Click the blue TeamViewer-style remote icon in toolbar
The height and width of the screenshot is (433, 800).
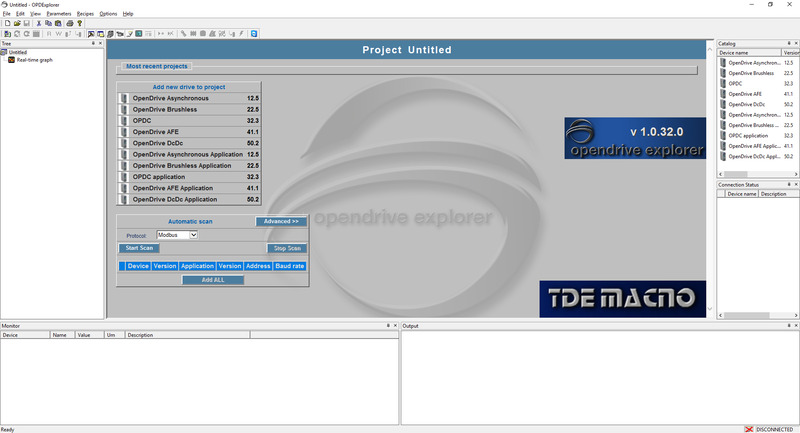tap(254, 34)
